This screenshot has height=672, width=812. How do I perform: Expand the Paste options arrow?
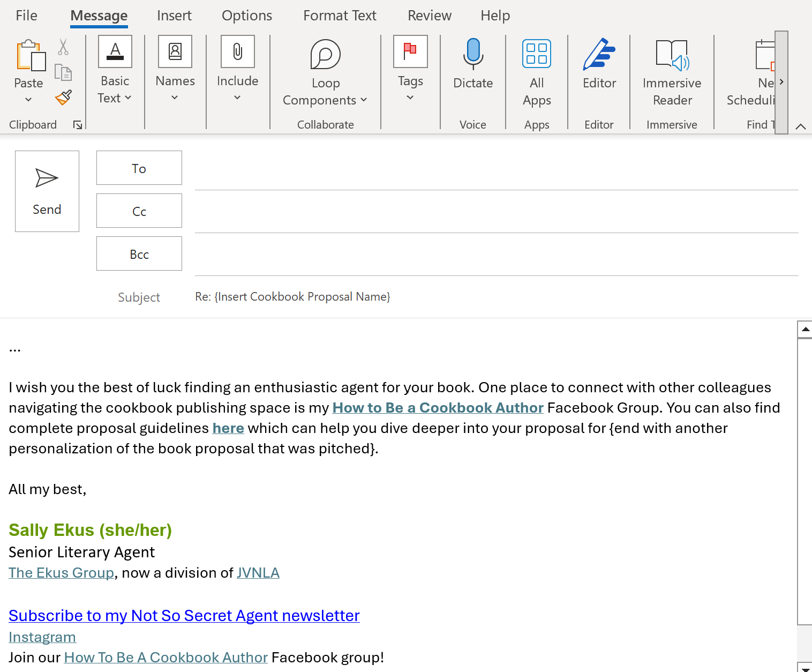(x=28, y=99)
